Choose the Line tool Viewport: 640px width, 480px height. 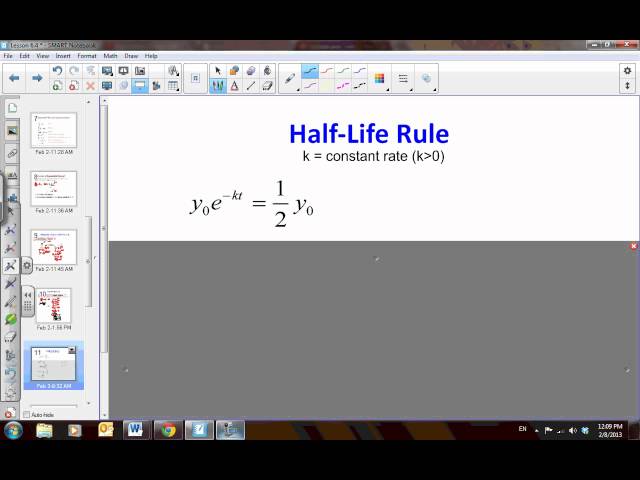click(251, 86)
